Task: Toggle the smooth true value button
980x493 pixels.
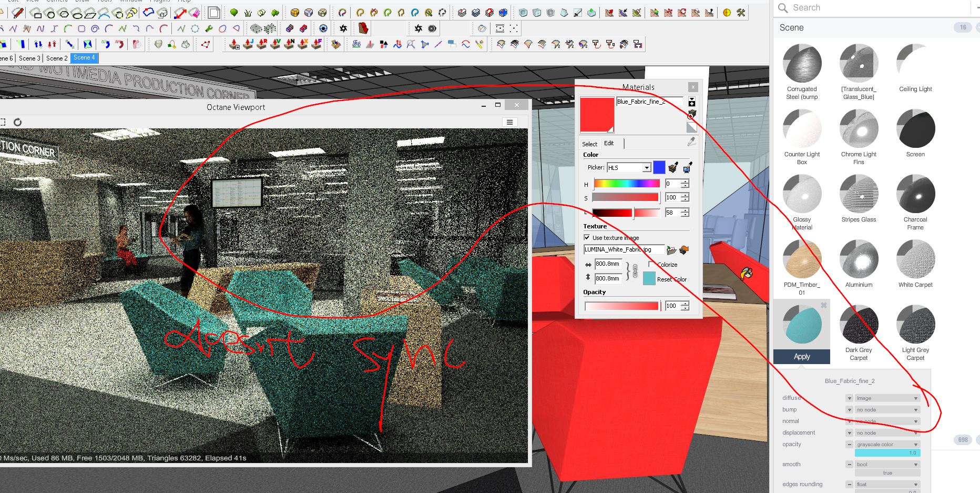Action: point(887,473)
